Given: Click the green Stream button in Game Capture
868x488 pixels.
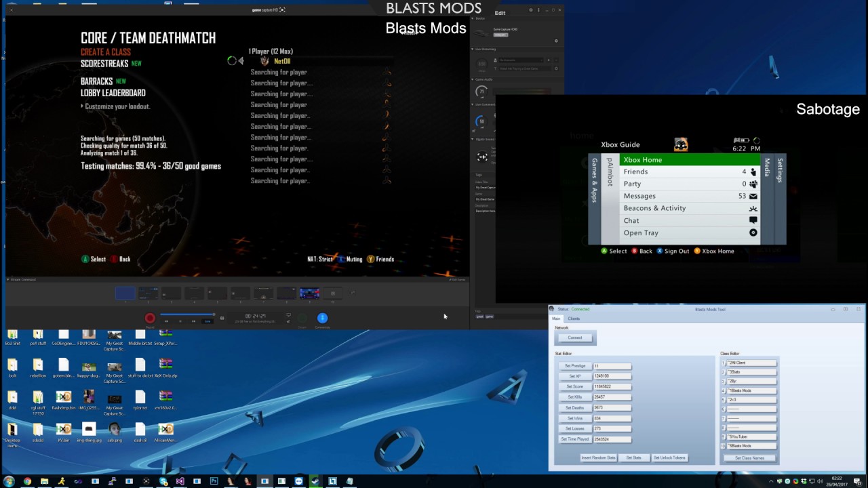Looking at the screenshot, I should pyautogui.click(x=302, y=318).
